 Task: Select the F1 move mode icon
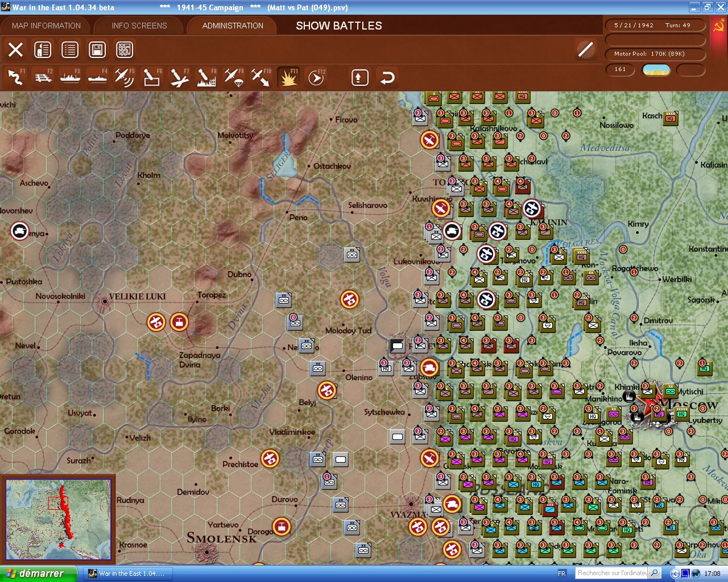click(x=16, y=77)
